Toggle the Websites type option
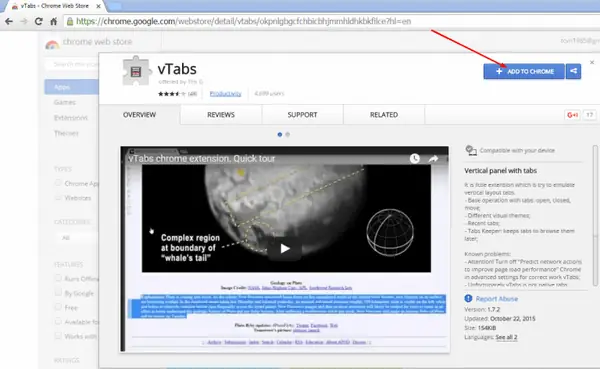 (58, 198)
